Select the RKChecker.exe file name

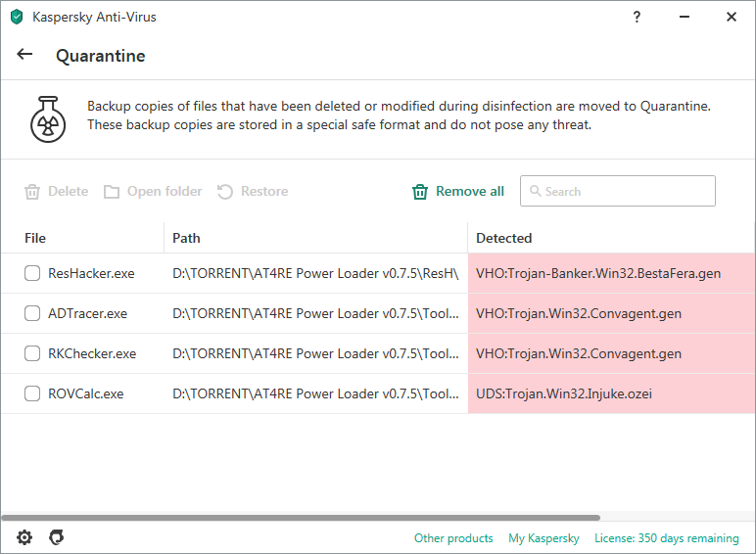point(92,353)
